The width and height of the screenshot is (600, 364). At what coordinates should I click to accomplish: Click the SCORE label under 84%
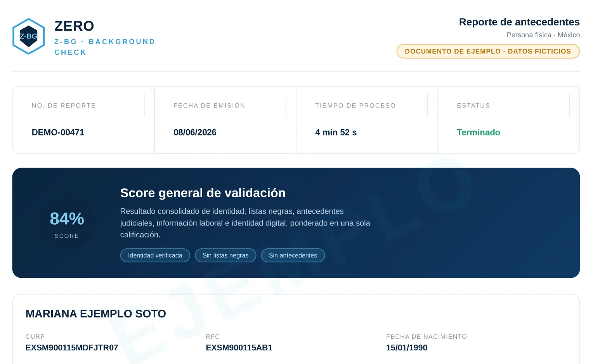click(x=67, y=236)
